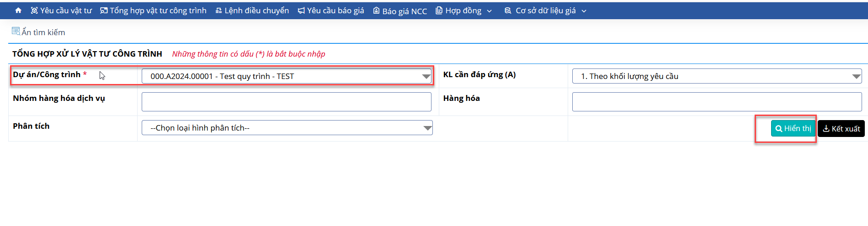Open the Lệnh điều chuyển page
Image resolution: width=868 pixels, height=226 pixels.
coord(252,11)
